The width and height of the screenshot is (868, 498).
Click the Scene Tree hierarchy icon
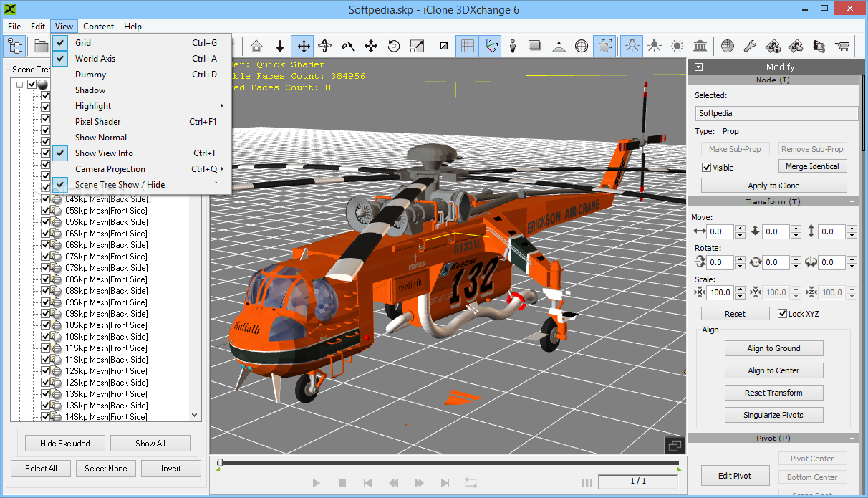point(15,47)
